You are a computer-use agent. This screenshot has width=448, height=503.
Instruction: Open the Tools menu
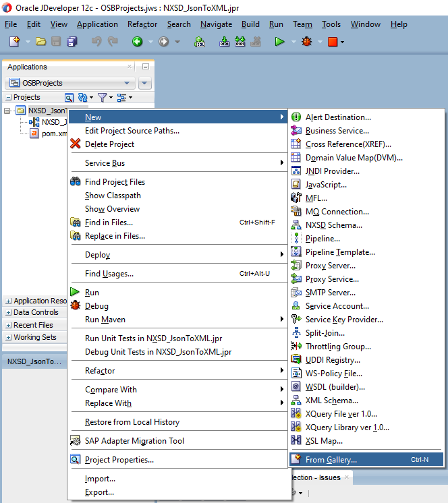[331, 24]
